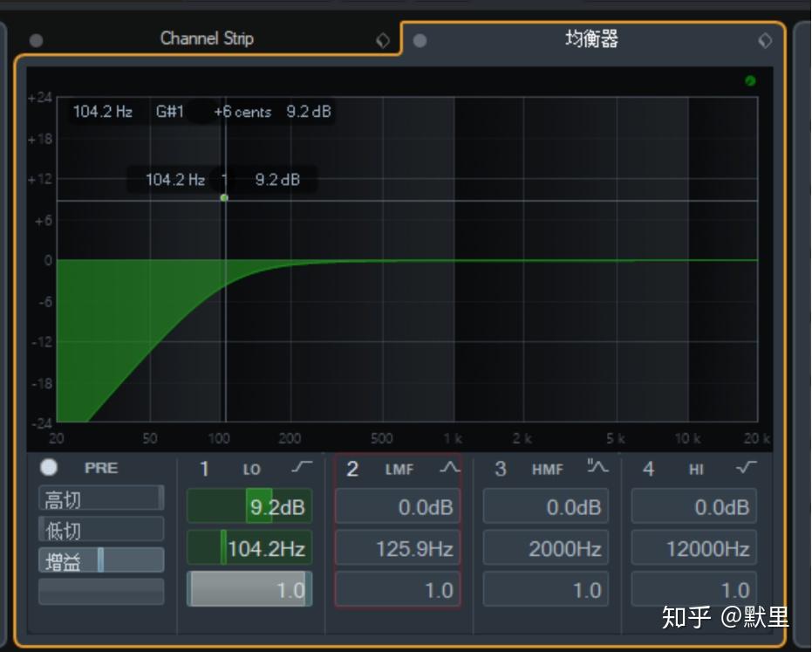Viewport: 812px width, 652px height.
Task: Click the green EQ active indicator dot
Action: [749, 80]
